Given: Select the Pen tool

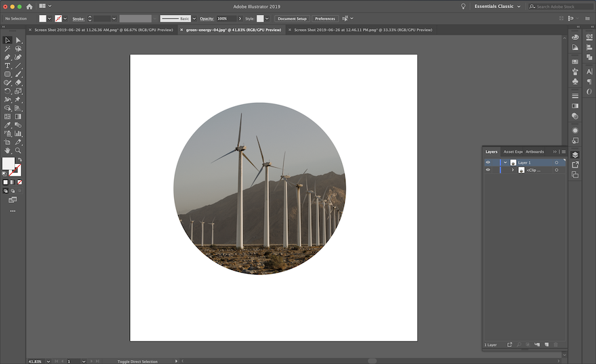Looking at the screenshot, I should pos(7,57).
